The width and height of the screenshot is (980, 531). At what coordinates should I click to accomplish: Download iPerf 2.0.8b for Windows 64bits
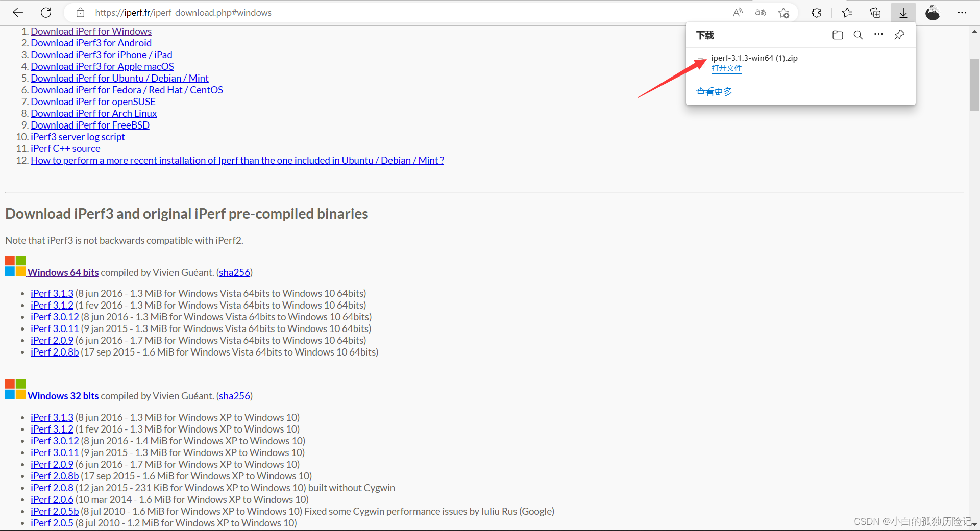55,352
